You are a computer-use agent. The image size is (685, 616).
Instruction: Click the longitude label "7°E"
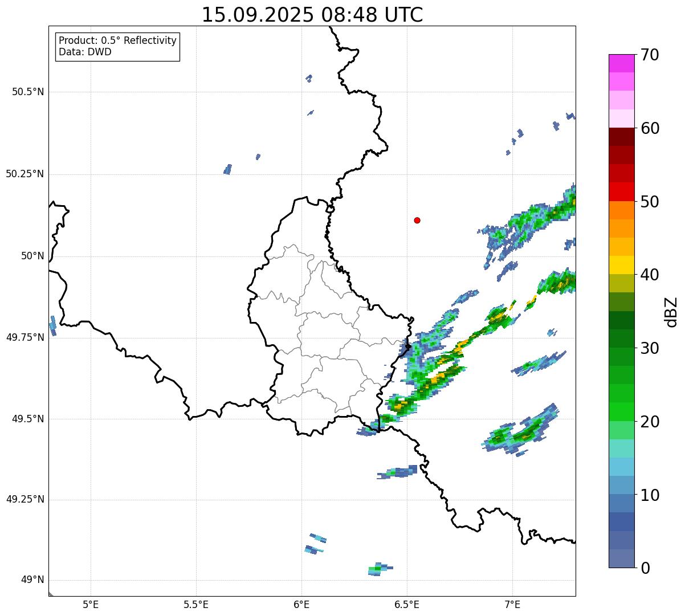[x=512, y=605]
